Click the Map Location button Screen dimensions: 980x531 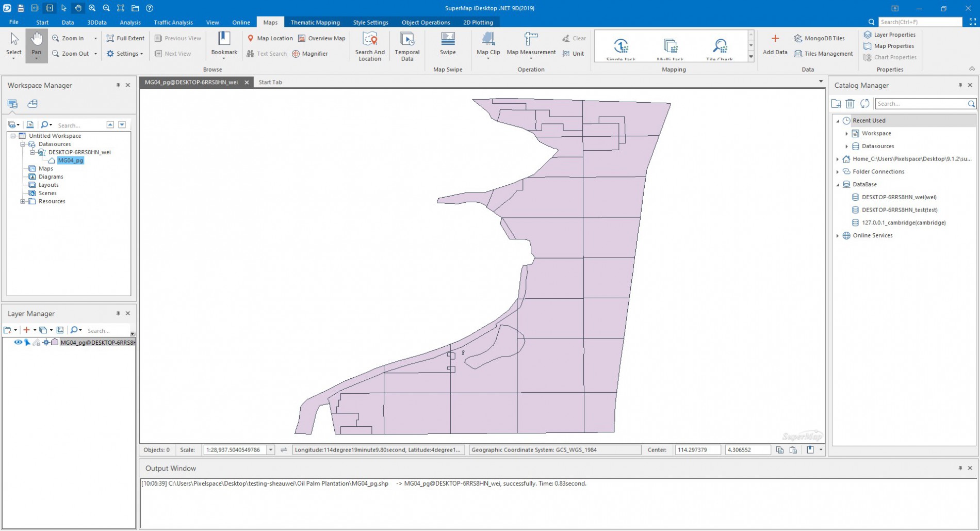(270, 38)
